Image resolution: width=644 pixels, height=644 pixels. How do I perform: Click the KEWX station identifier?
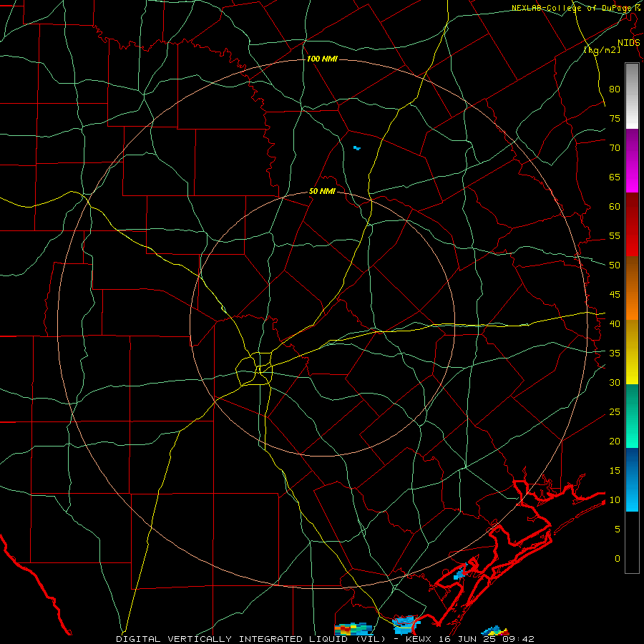420,639
